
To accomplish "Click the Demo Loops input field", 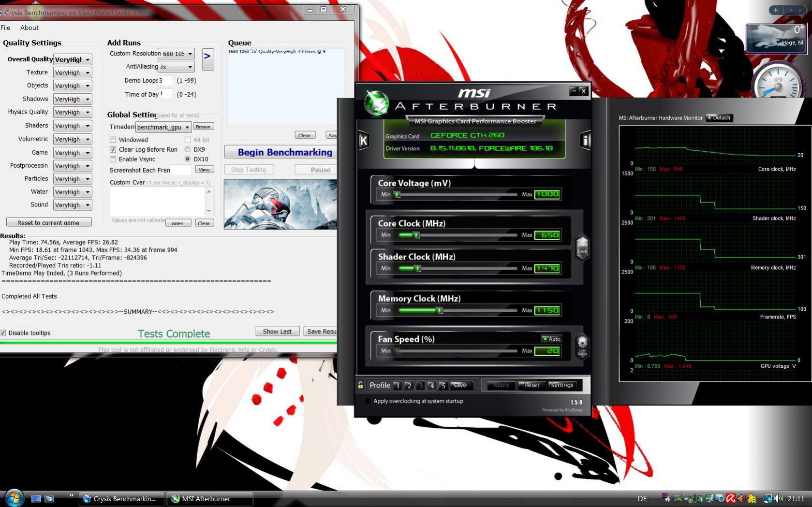I will 165,81.
